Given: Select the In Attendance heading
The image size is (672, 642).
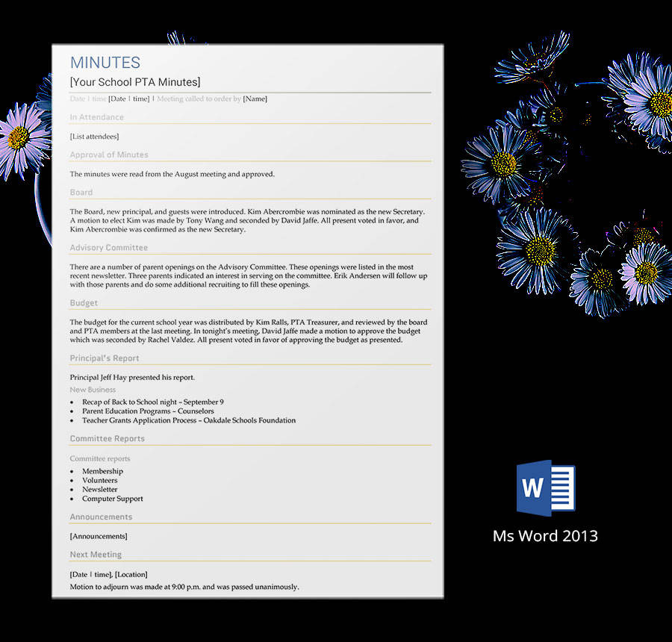Looking at the screenshot, I should click(97, 117).
